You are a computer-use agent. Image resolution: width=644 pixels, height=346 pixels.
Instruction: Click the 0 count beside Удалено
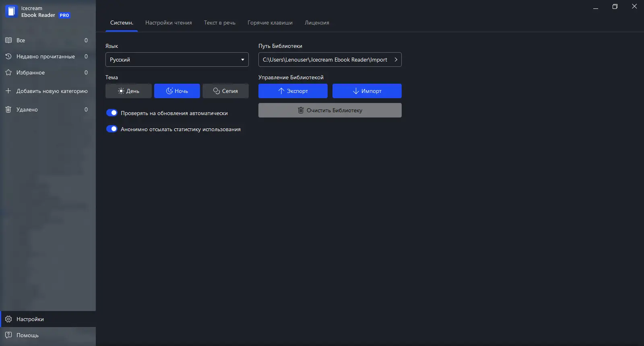point(86,109)
